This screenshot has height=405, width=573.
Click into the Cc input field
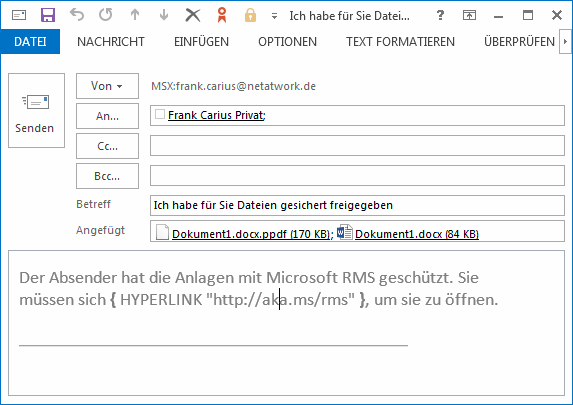pos(357,145)
